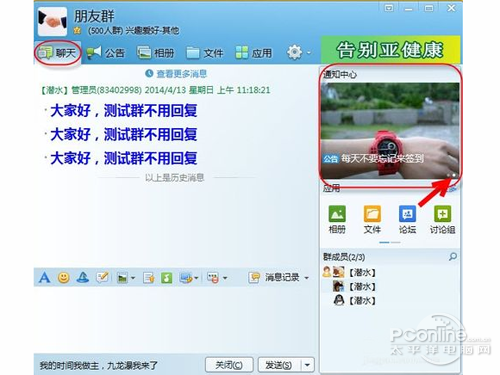Click the message shield icon in toolbar
The width and height of the screenshot is (500, 375).
(x=213, y=277)
